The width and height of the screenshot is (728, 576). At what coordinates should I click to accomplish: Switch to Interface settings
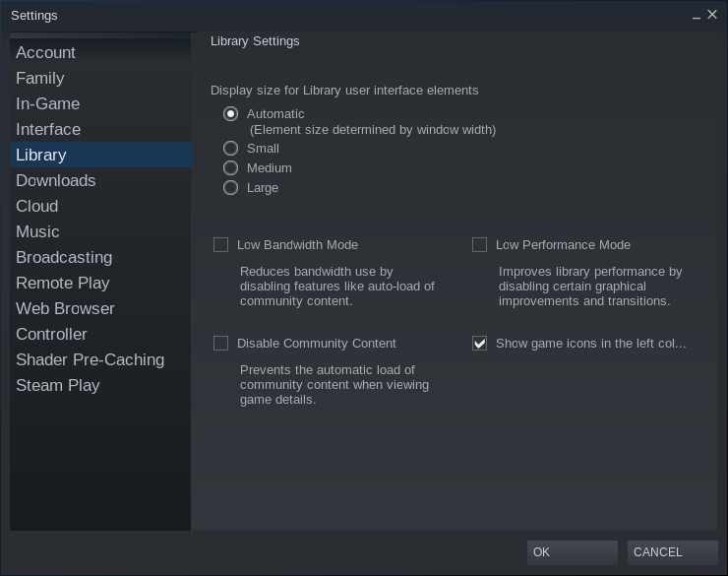point(100,129)
